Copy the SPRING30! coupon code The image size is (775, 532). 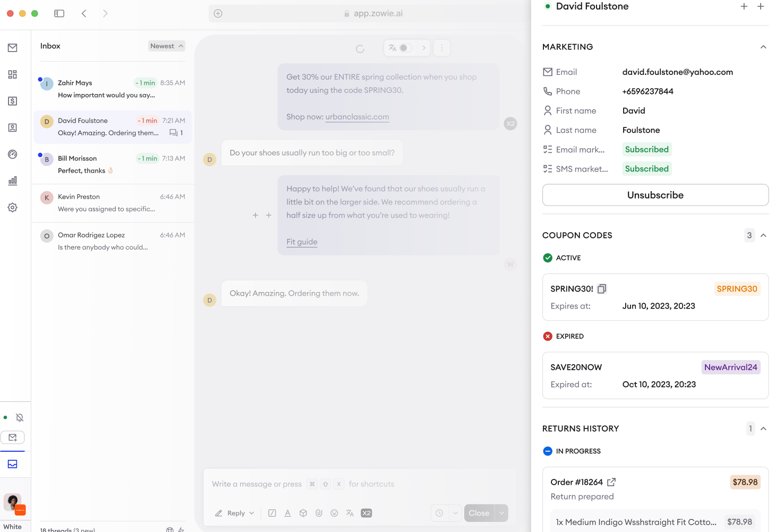point(602,289)
